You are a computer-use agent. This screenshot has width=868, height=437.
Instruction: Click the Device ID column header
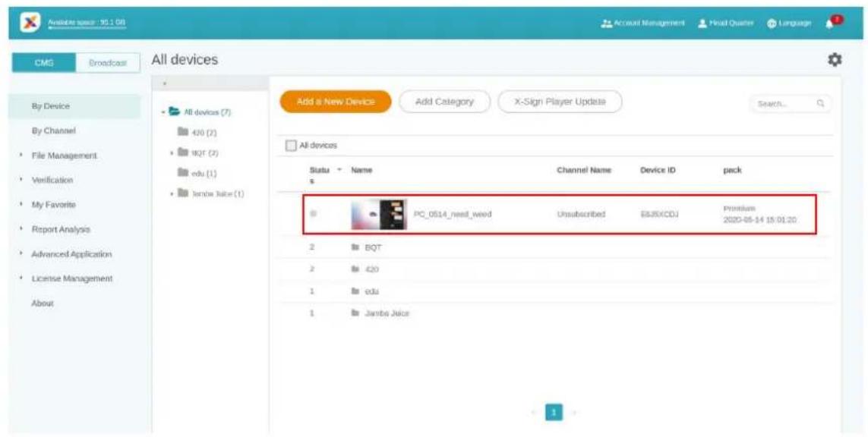click(x=658, y=171)
